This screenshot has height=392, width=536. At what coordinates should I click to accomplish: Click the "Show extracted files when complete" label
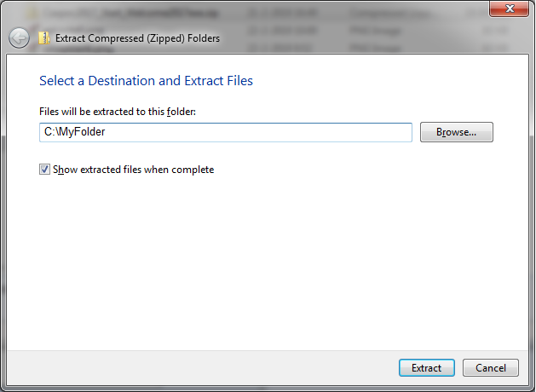[133, 170]
